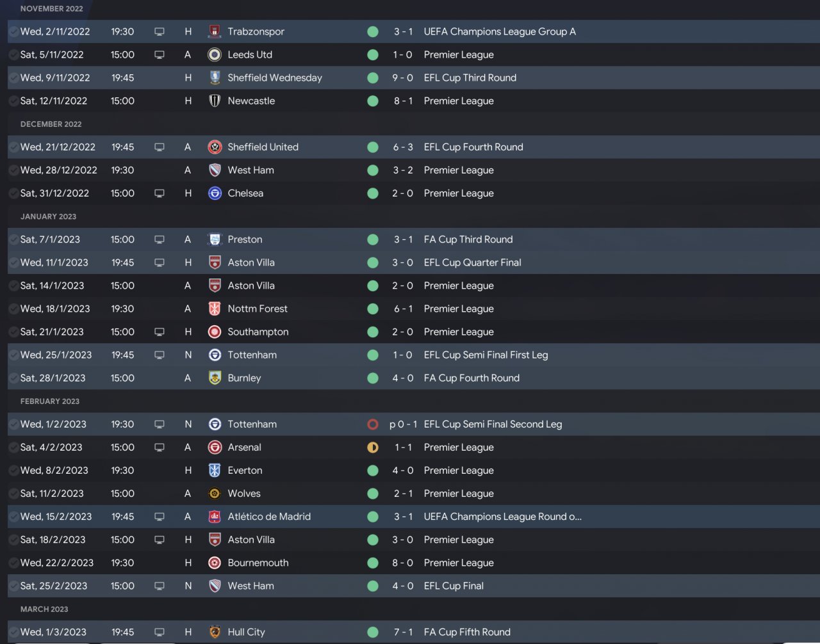
Task: Click the Trabzonspor club badge
Action: pos(215,31)
